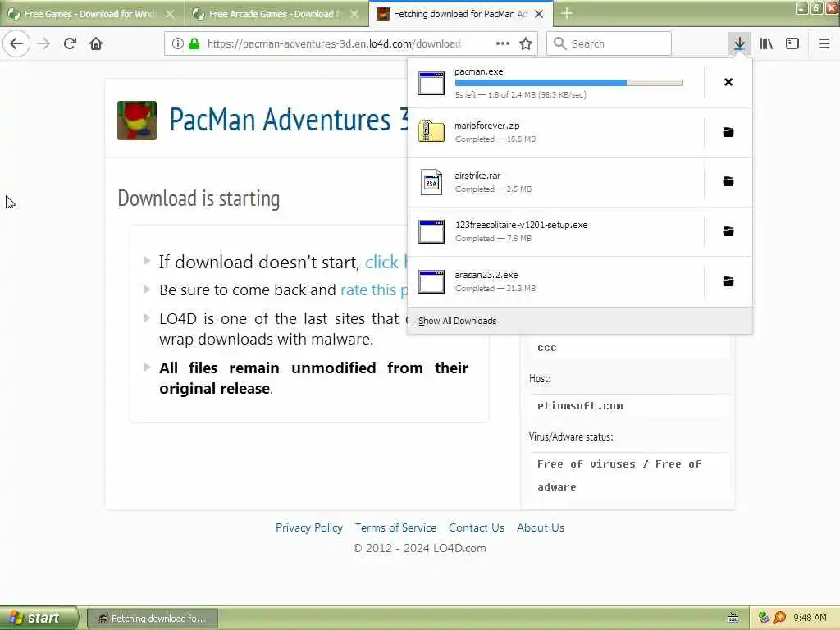Open the Privacy Policy link
This screenshot has height=630, width=840.
[x=309, y=527]
